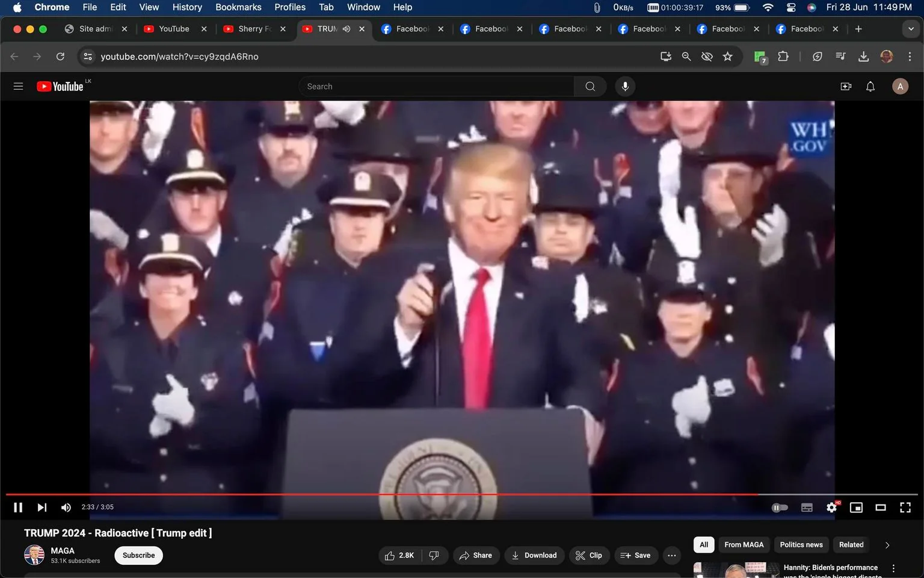924x578 pixels.
Task: Select the From MAGA filter chip
Action: tap(744, 545)
